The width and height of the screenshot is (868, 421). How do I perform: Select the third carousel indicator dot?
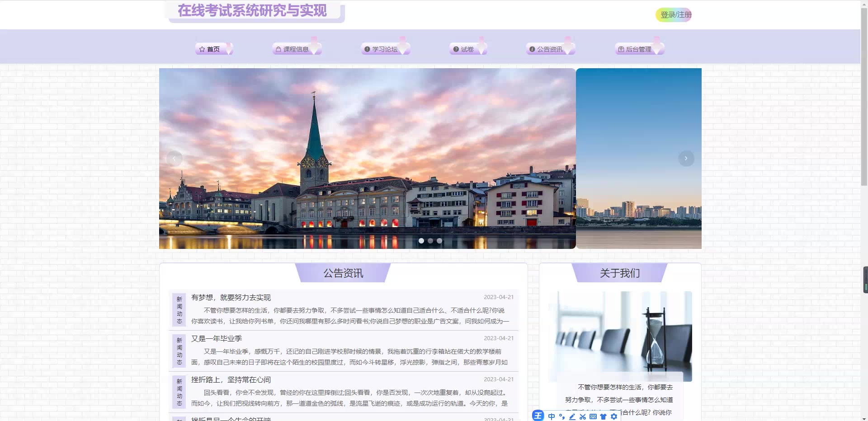[439, 241]
